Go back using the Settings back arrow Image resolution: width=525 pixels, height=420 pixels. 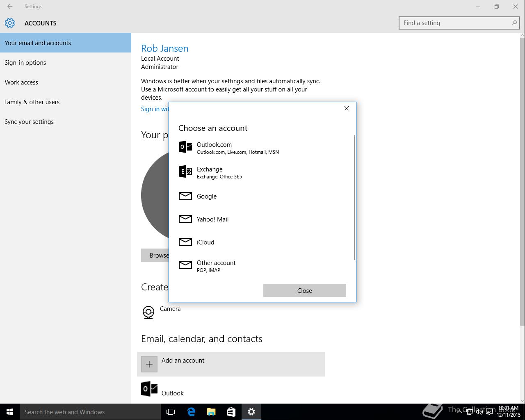(10, 7)
